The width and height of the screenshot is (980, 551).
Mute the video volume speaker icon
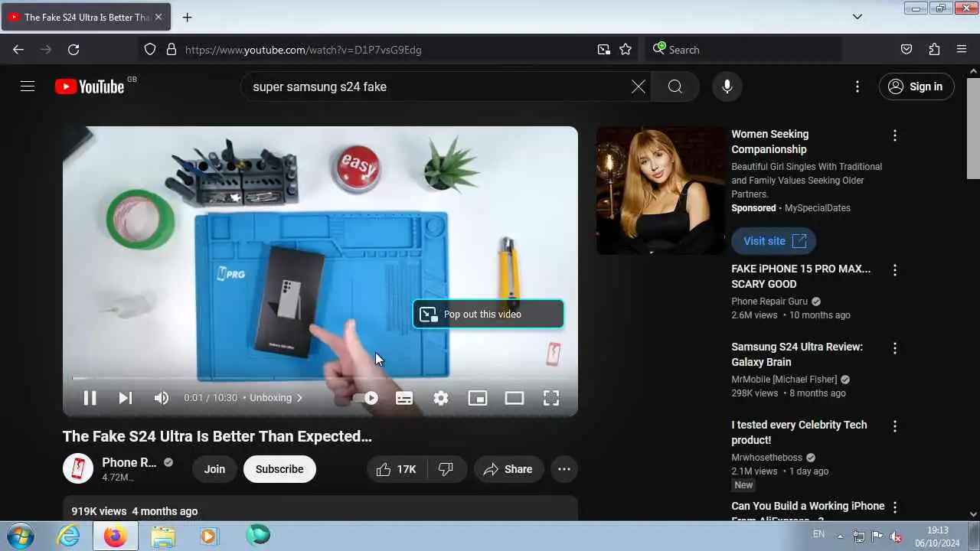161,398
